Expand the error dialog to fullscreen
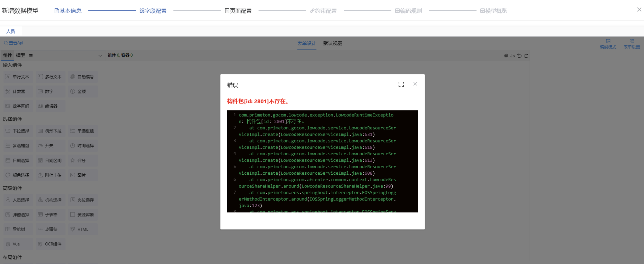 point(401,84)
